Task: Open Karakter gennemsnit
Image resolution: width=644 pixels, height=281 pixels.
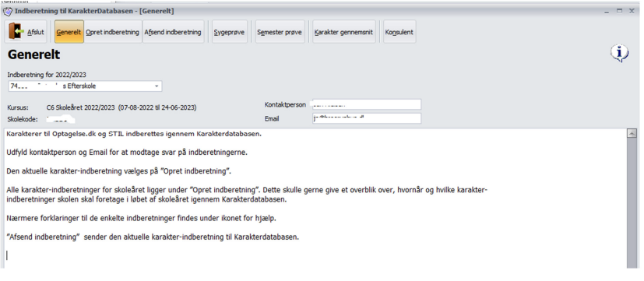Action: tap(344, 32)
